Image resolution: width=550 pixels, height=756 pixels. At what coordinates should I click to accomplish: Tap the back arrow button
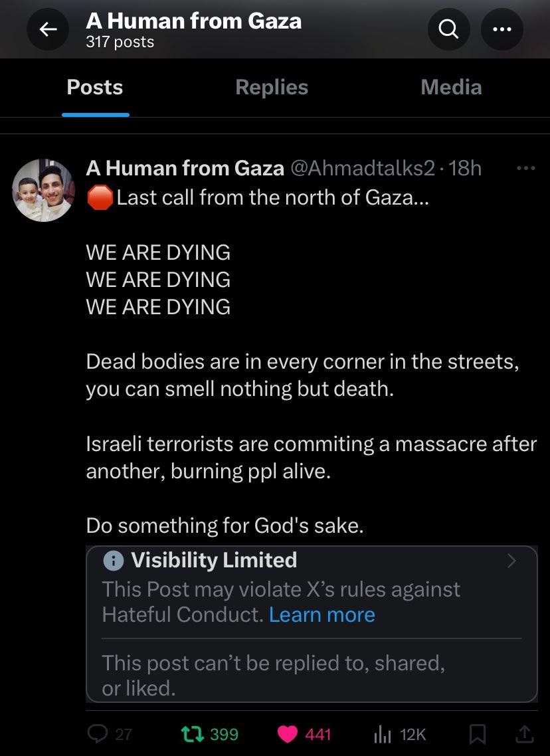pyautogui.click(x=47, y=29)
